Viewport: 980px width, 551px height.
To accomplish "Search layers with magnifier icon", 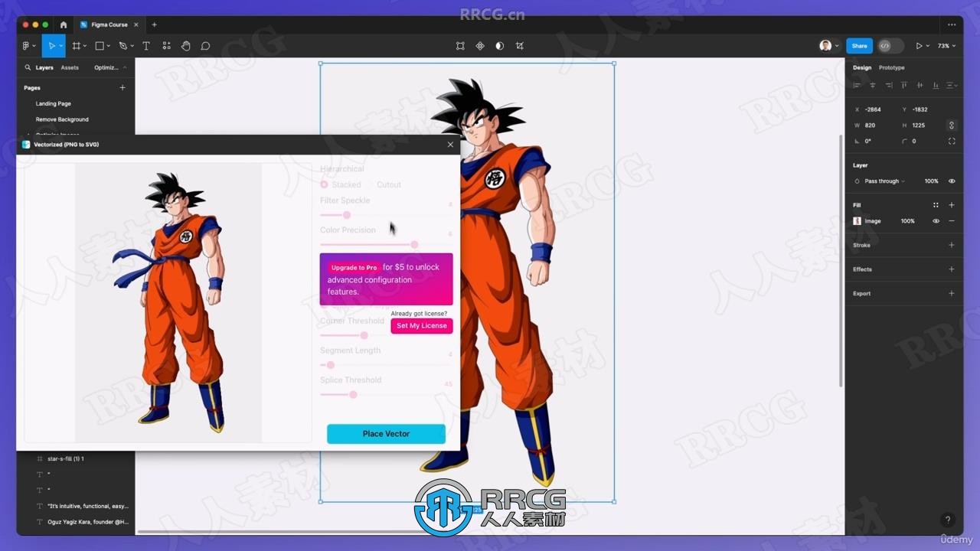I will (x=28, y=67).
